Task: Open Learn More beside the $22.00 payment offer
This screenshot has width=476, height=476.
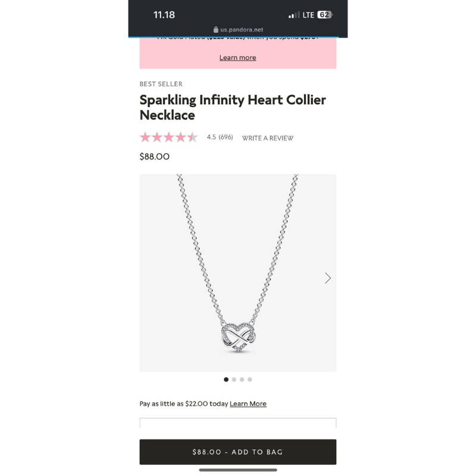Action: pos(248,404)
